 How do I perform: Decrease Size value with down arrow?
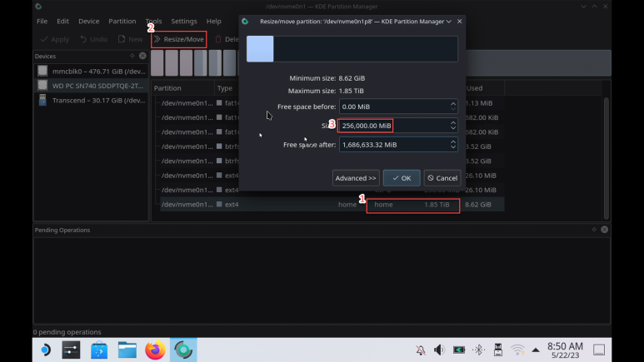453,129
